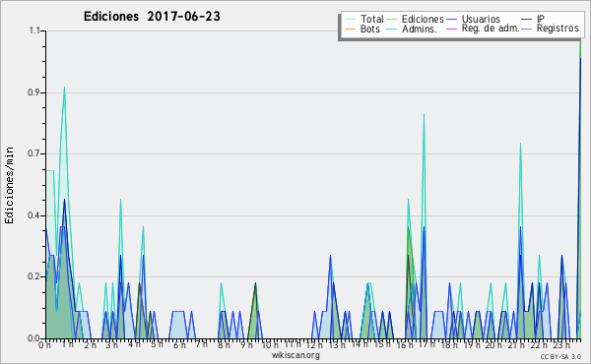Viewport: 591px width, 364px height.
Task: Click the 'Registros' legend label
Action: (558, 29)
